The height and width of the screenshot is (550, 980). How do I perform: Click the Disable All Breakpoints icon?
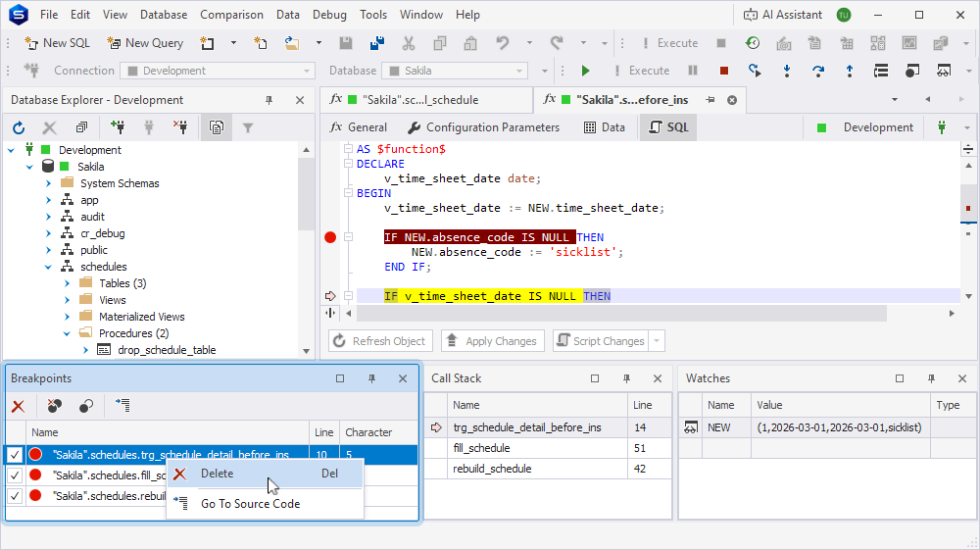86,406
